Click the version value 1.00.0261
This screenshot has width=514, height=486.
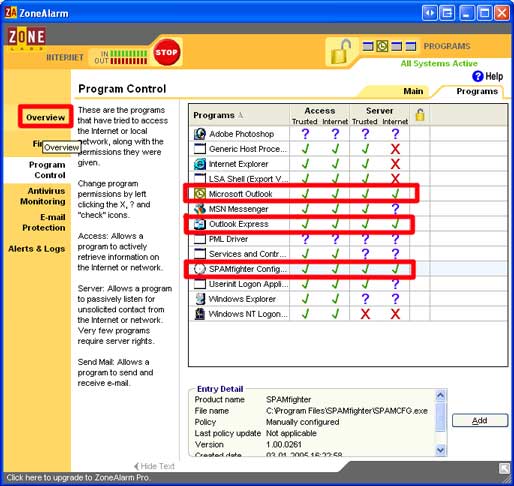[284, 444]
